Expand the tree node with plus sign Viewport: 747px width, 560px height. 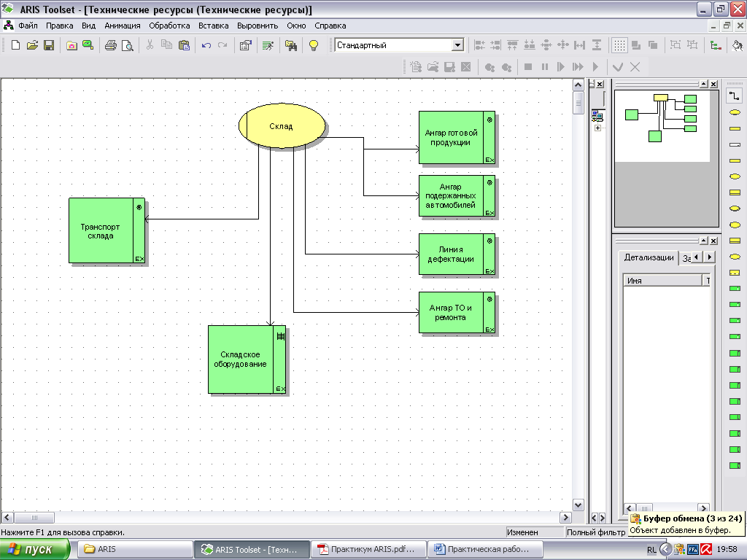[x=597, y=128]
